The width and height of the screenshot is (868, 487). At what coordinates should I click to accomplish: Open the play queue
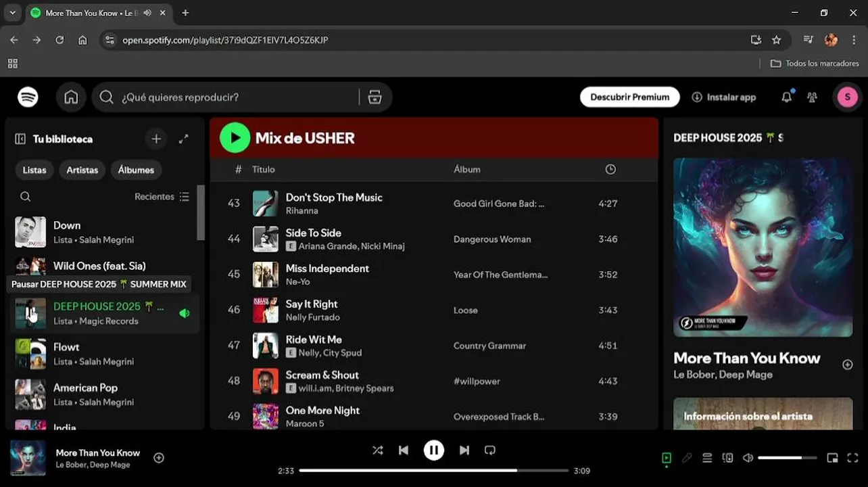point(707,458)
